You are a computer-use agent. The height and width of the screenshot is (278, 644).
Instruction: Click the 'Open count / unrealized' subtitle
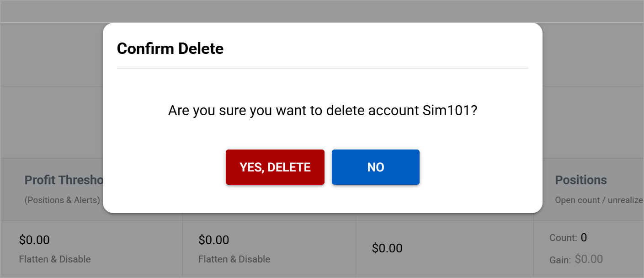pyautogui.click(x=599, y=200)
